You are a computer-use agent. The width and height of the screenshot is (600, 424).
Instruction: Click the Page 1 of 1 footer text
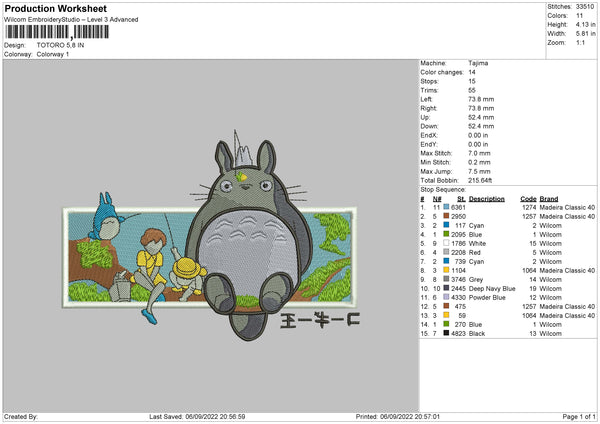[x=577, y=417]
